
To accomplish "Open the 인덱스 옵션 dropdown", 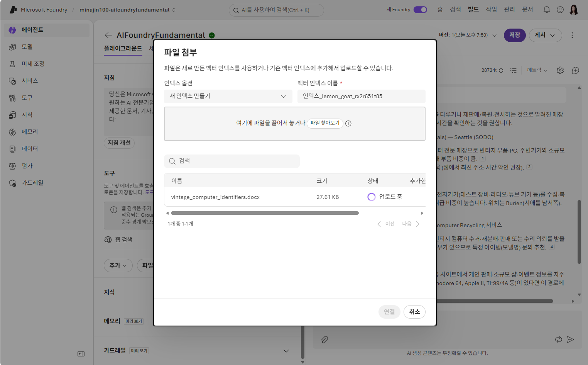I will (x=228, y=96).
